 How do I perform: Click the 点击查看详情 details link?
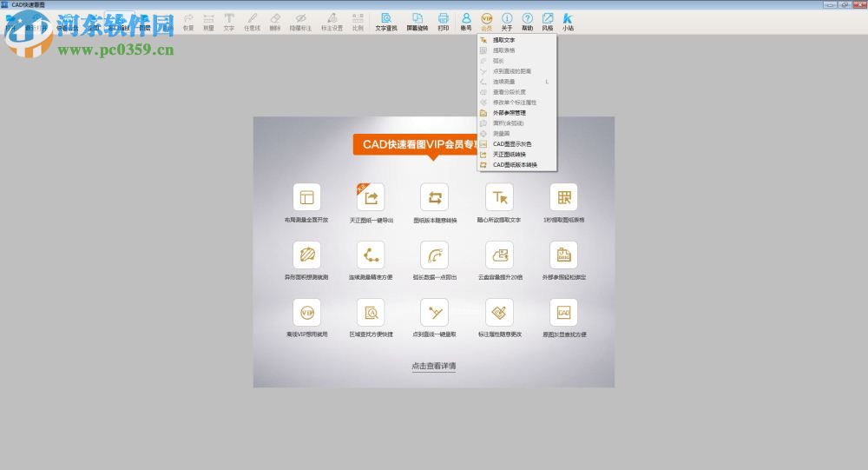point(434,366)
